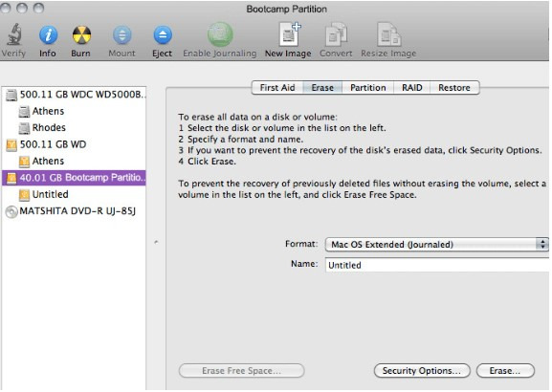Select the MATSHITA DVD-R UJ-85J drive
This screenshot has height=392, width=552.
click(x=74, y=210)
